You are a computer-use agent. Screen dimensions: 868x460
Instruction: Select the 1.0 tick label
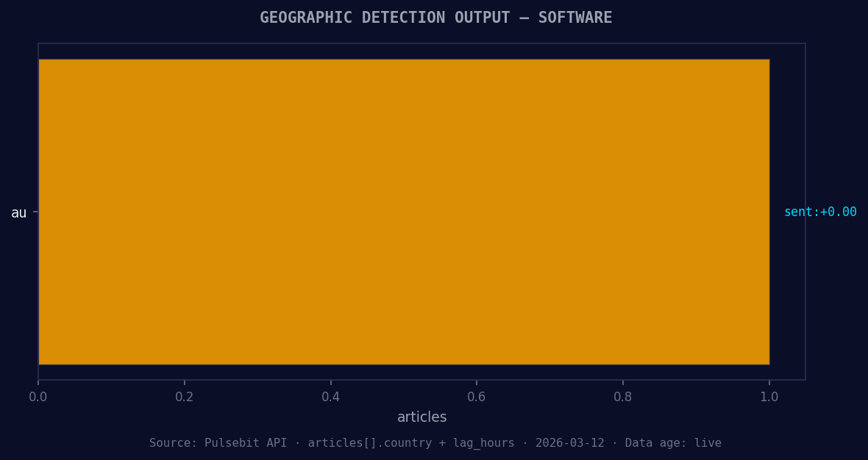click(x=769, y=396)
